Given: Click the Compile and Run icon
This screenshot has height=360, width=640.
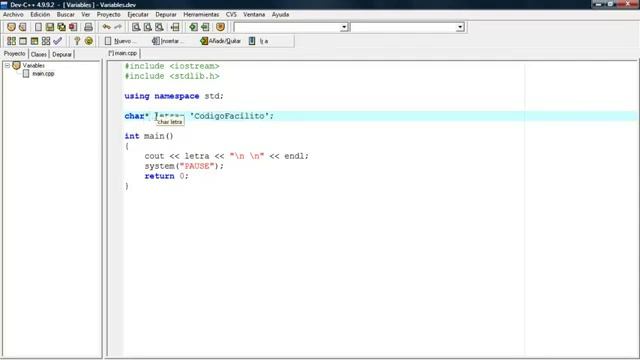Looking at the screenshot, I should [34, 41].
